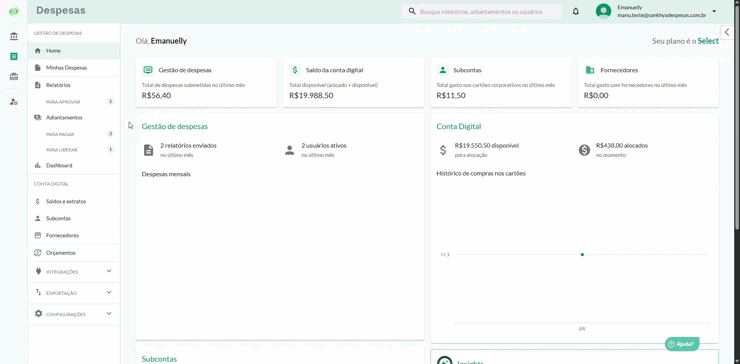This screenshot has height=364, width=740.
Task: Open Relatórios menu item
Action: pyautogui.click(x=74, y=85)
